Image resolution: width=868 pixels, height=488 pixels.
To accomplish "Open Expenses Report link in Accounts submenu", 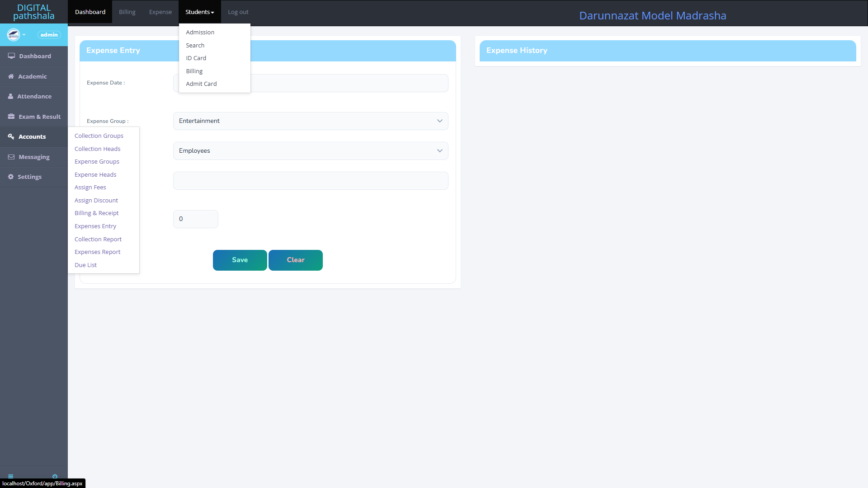I will click(x=97, y=252).
